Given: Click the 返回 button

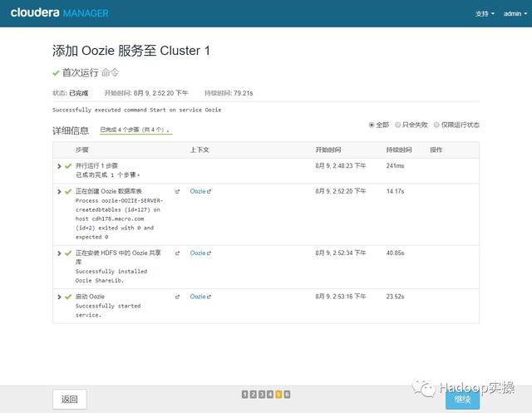Looking at the screenshot, I should point(70,399).
